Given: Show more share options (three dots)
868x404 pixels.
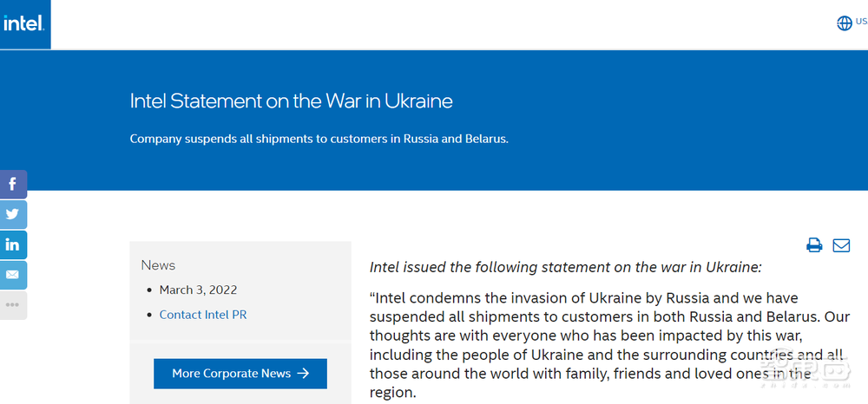Looking at the screenshot, I should click(x=12, y=305).
